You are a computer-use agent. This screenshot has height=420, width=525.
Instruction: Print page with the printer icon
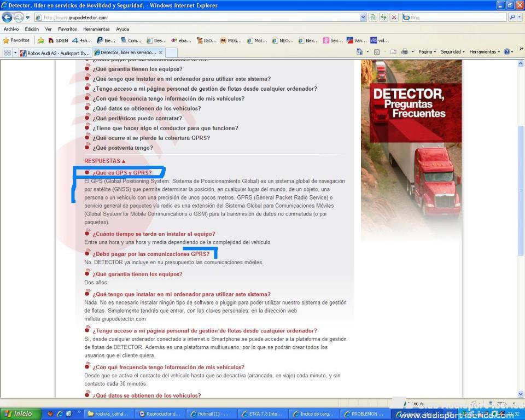tap(405, 51)
